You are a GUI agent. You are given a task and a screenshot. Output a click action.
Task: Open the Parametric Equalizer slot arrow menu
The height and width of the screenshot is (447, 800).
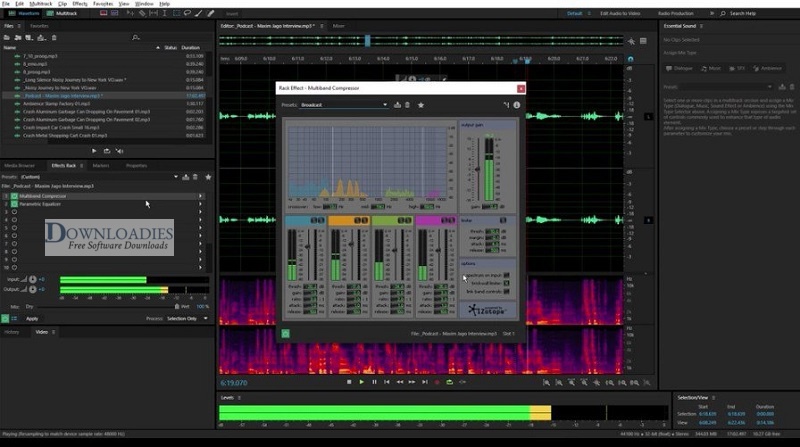click(x=201, y=204)
